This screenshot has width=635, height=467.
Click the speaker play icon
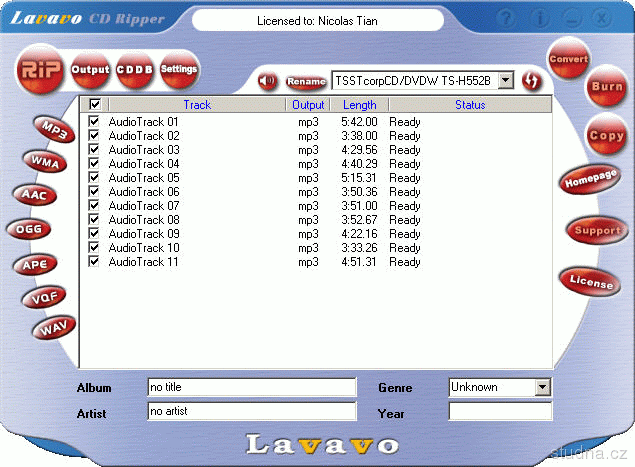pos(267,81)
